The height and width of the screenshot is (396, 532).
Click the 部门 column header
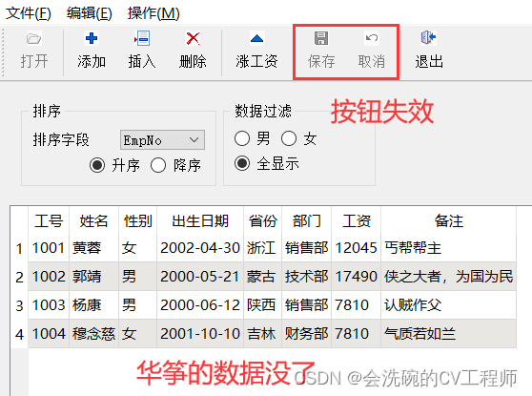[x=306, y=221]
